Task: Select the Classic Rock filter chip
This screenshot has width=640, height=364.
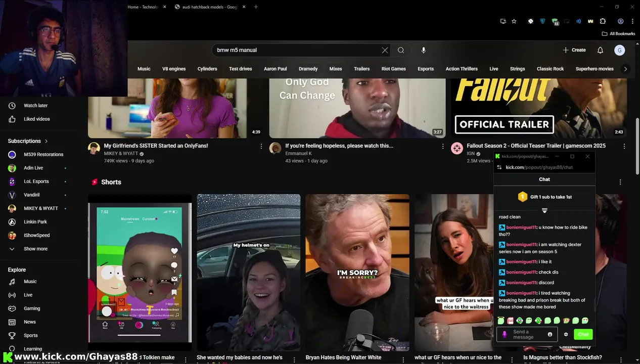Action: pos(550,69)
